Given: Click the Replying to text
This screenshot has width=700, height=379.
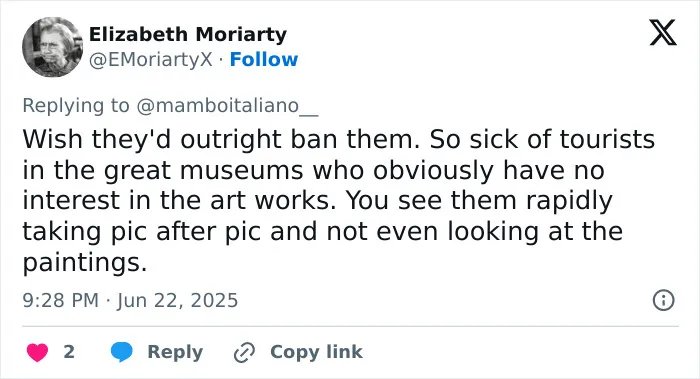Looking at the screenshot, I should point(76,106).
